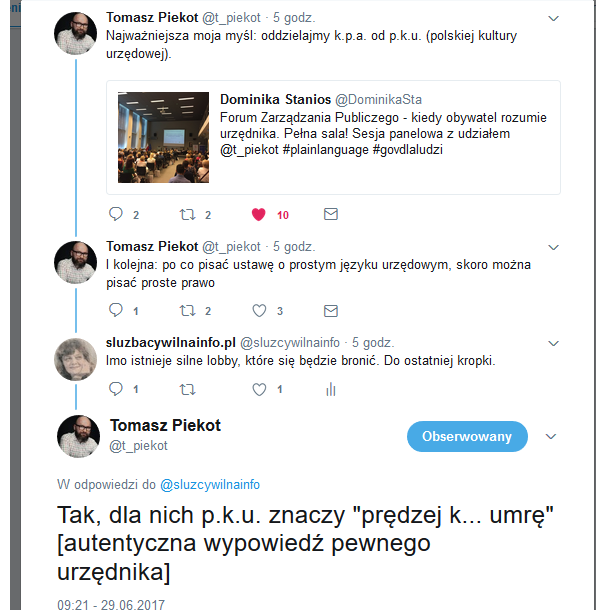Unlike the tweet with 10 likes
Image resolution: width=610 pixels, height=610 pixels.
coord(258,214)
